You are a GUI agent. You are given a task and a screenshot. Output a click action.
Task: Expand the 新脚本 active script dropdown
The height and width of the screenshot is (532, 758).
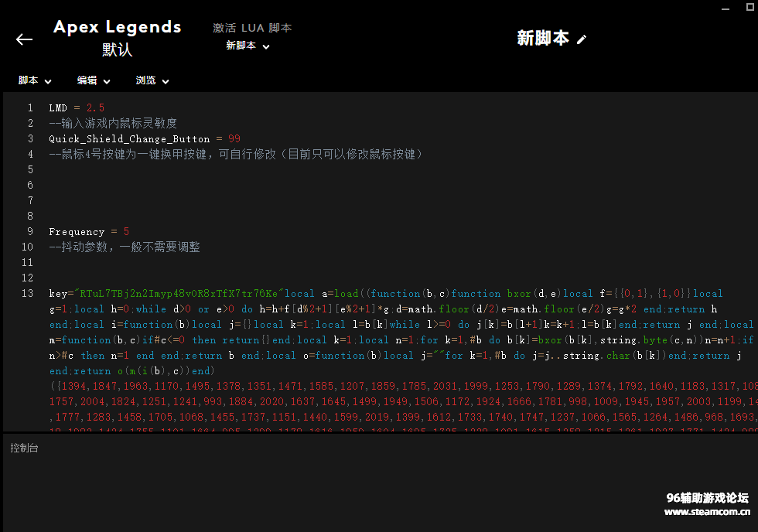coord(248,46)
